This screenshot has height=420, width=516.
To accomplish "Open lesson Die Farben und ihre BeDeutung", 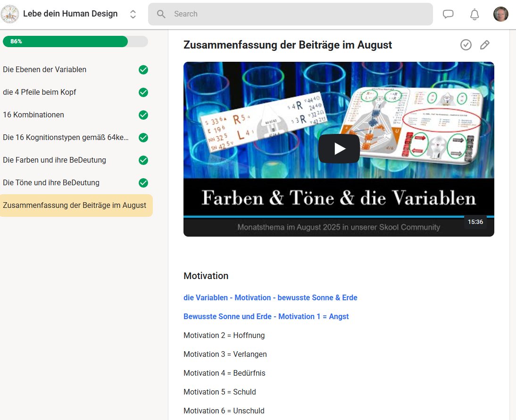I will point(54,160).
